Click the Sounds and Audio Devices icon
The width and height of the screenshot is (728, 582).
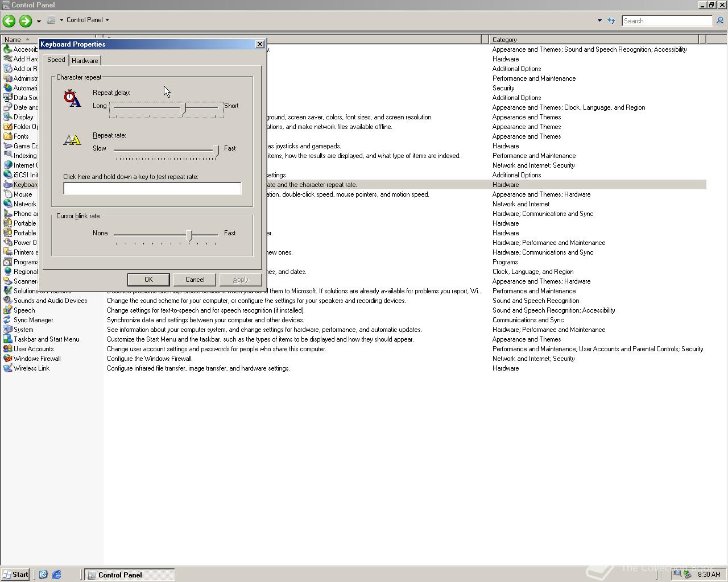tap(7, 301)
